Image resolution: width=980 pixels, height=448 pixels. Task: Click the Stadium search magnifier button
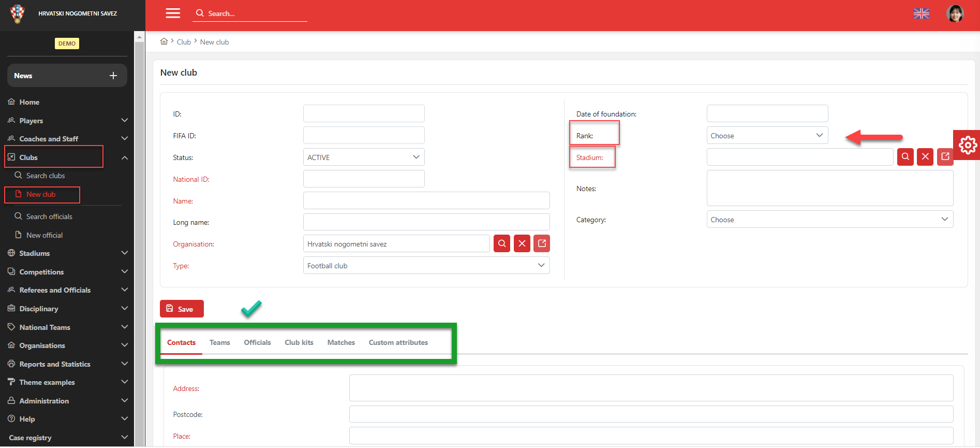905,157
